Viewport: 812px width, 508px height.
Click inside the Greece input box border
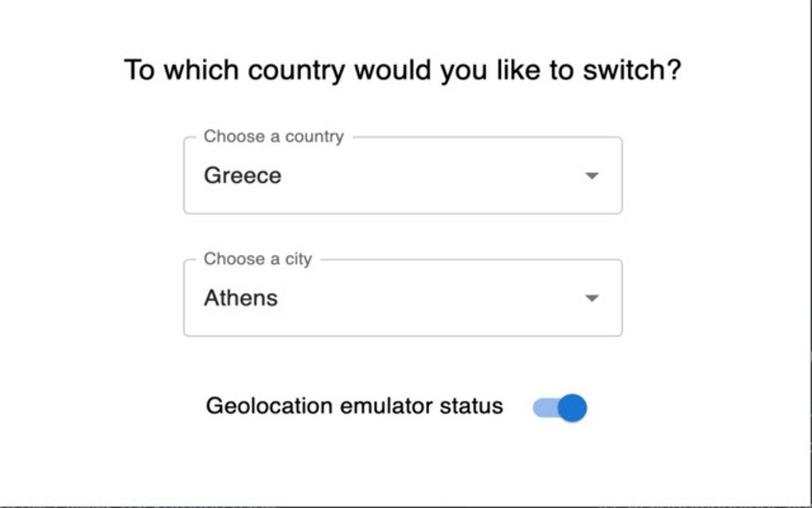click(x=402, y=175)
